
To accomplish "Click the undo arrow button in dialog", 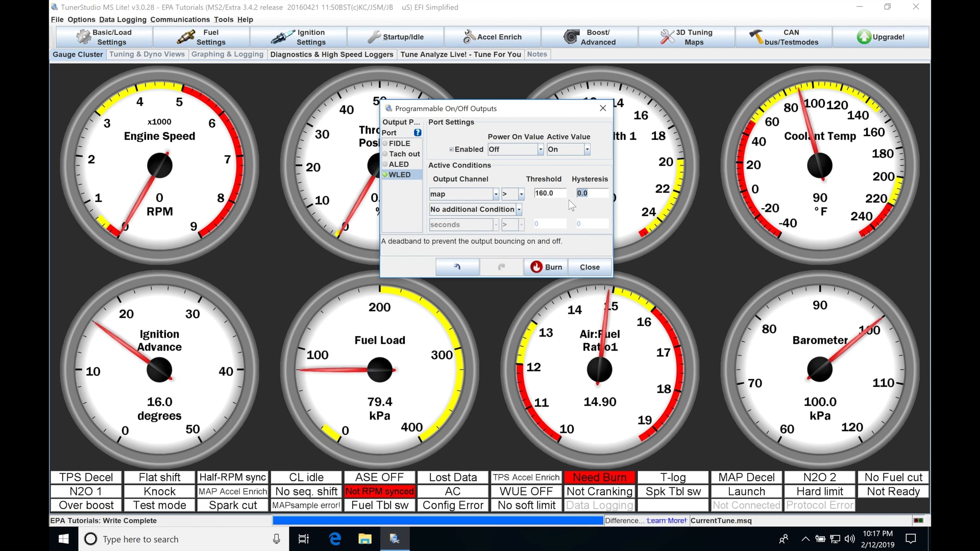I will (457, 267).
